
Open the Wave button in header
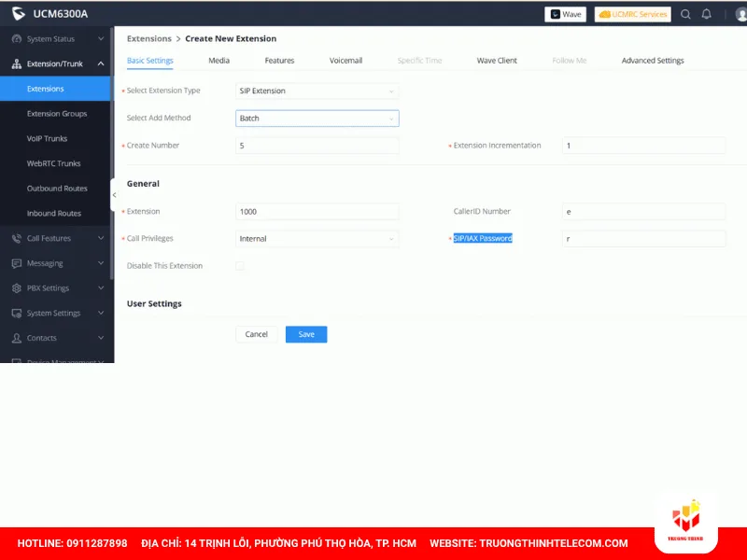coord(566,14)
